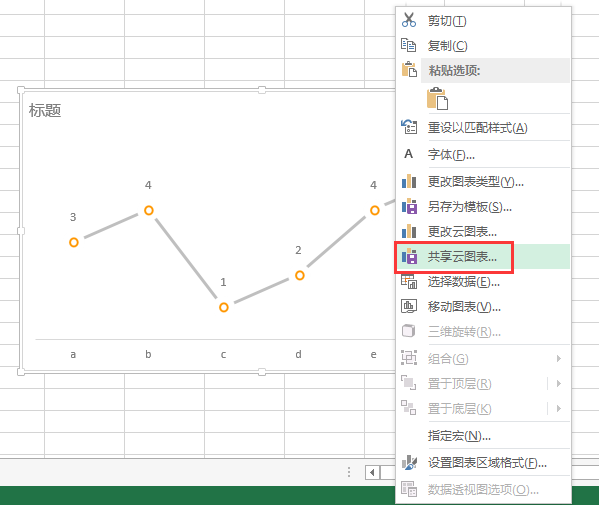This screenshot has width=599, height=505.
Task: Click the Select Data icon
Action: (409, 282)
